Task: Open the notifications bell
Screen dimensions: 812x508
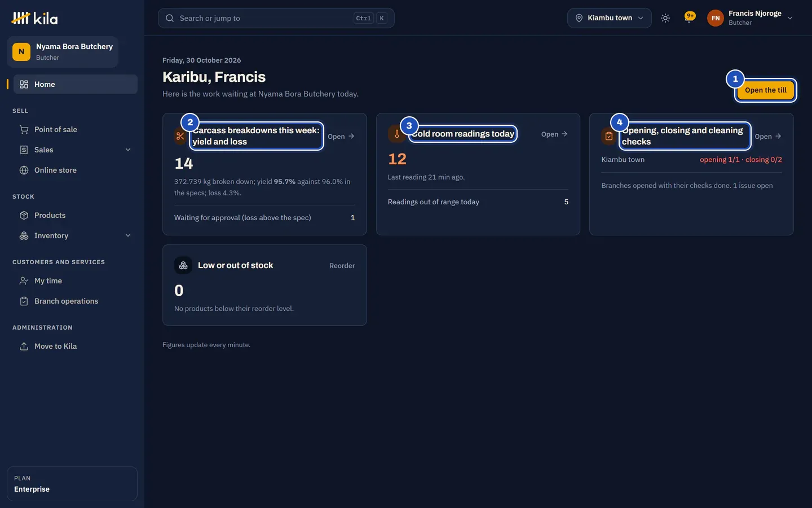Action: [689, 17]
